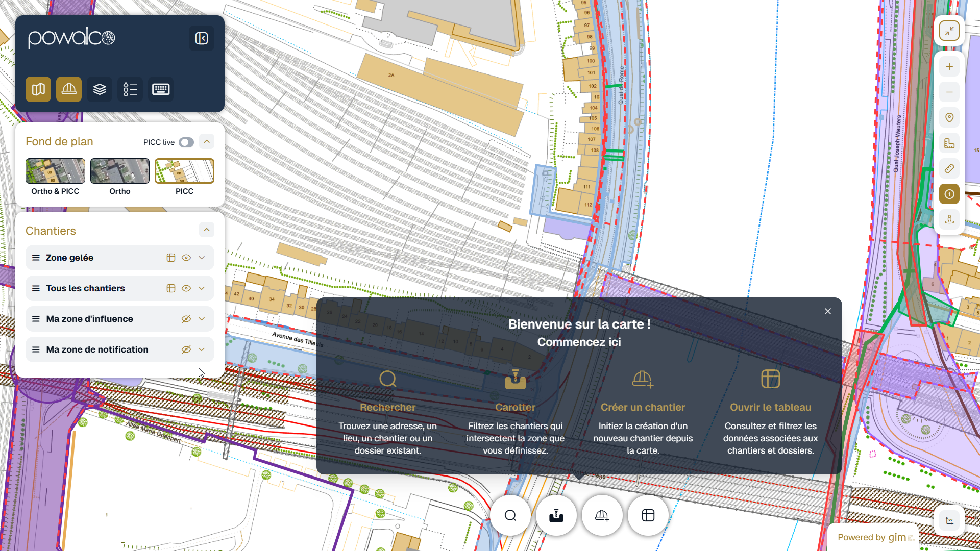Show Ma zone d'influence layer
The height and width of the screenshot is (551, 980).
pos(186,319)
